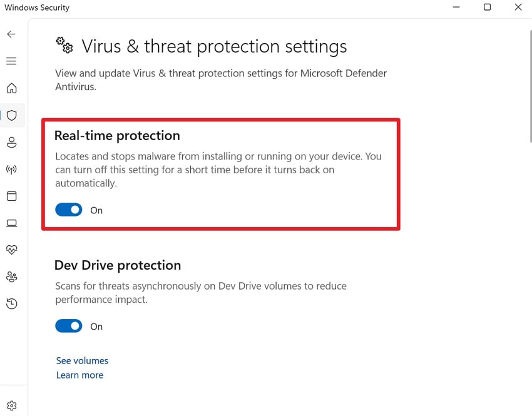Go to the Home page icon
This screenshot has height=416, width=532.
click(x=11, y=88)
